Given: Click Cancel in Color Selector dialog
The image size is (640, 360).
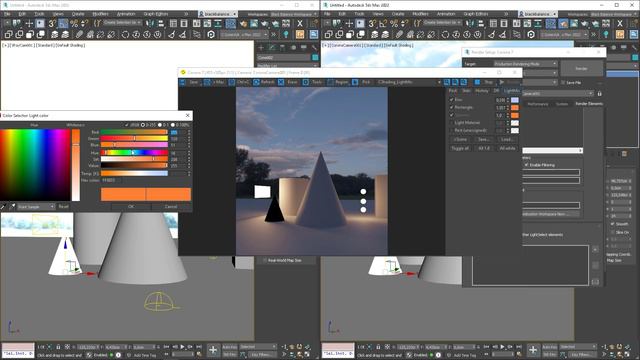Looking at the screenshot, I should [x=171, y=207].
